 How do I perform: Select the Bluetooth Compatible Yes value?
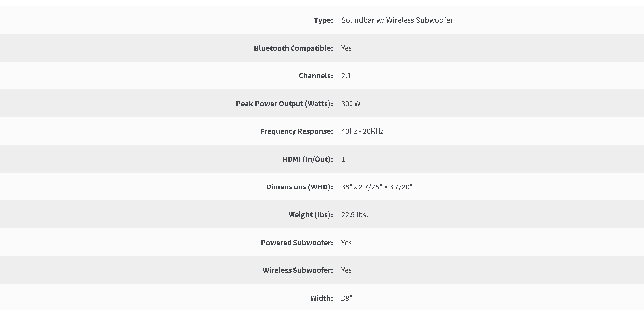(x=347, y=48)
